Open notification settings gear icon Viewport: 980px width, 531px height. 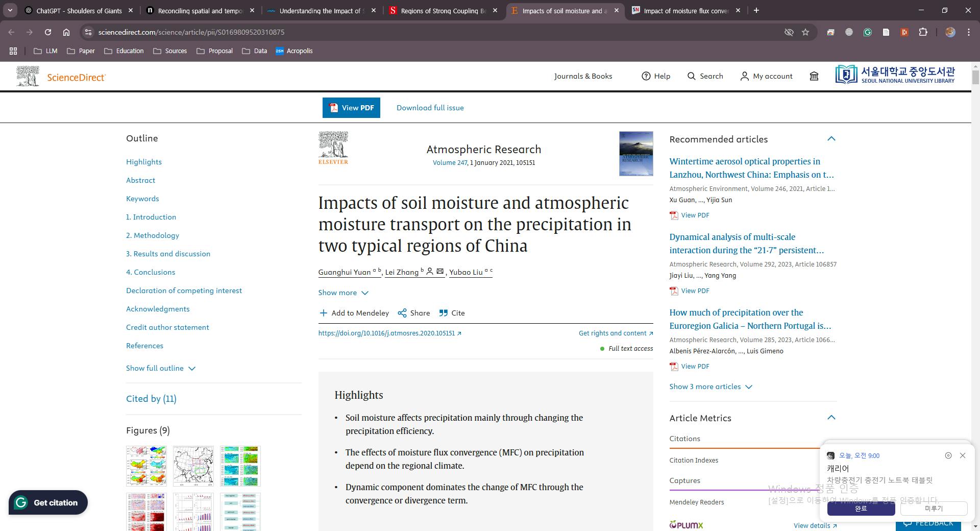click(948, 455)
